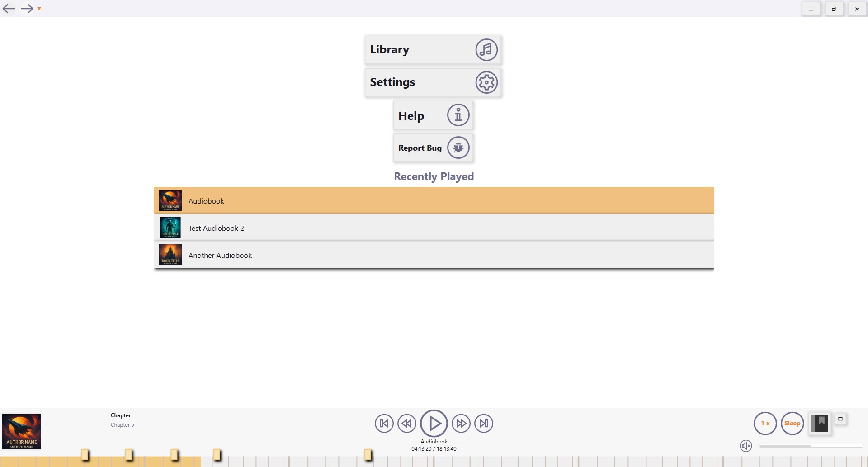Toggle the mini-player view
The height and width of the screenshot is (467, 868).
(x=840, y=419)
